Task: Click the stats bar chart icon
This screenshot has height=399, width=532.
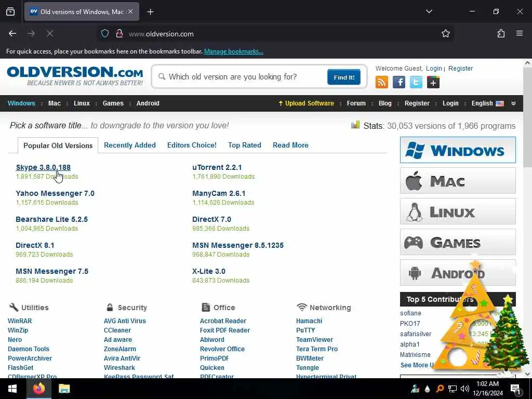Action: 355,125
